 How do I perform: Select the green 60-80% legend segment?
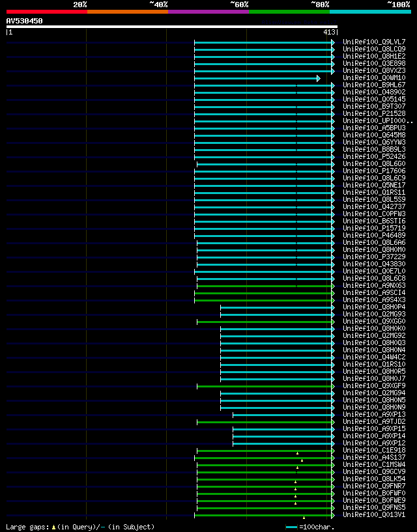pos(289,12)
